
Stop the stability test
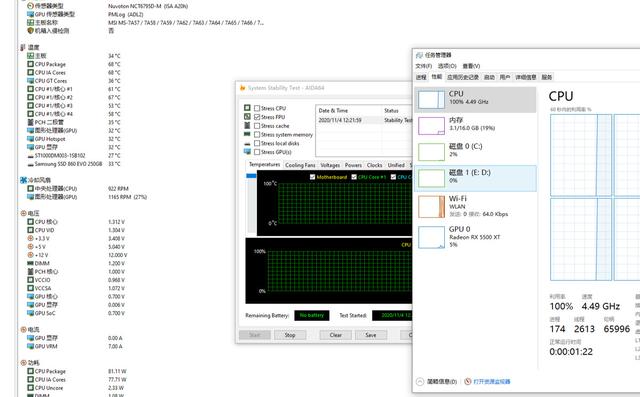pyautogui.click(x=290, y=335)
